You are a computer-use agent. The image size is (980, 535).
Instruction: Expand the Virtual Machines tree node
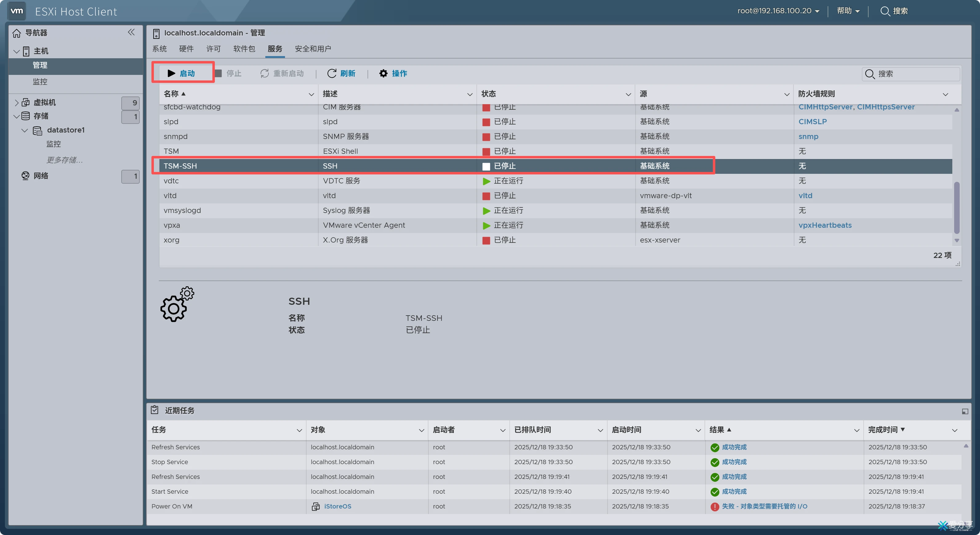point(16,102)
